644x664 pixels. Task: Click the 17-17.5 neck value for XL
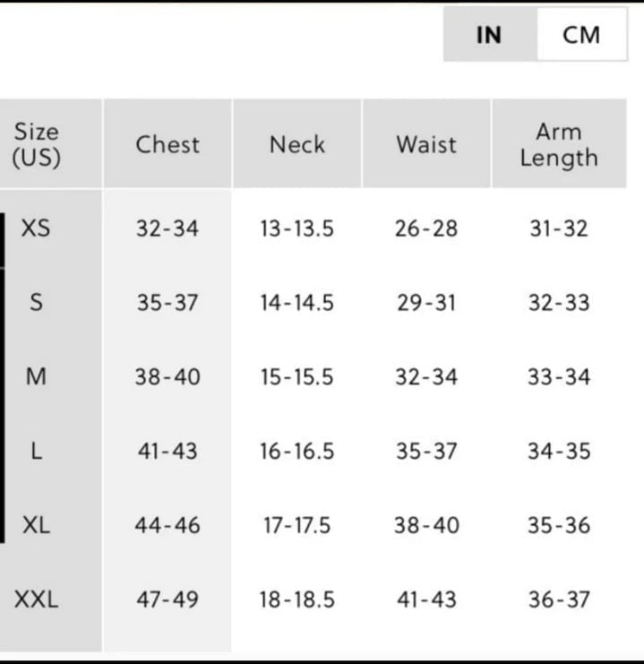tap(297, 525)
